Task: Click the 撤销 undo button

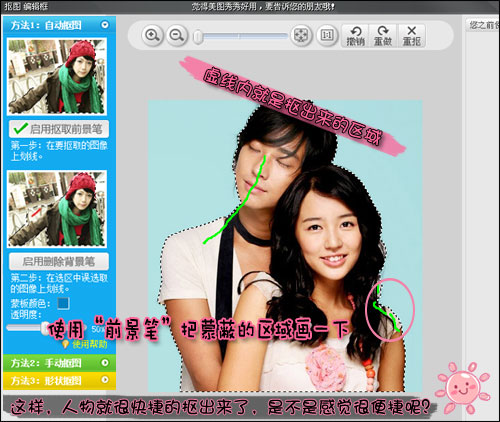Action: [355, 36]
